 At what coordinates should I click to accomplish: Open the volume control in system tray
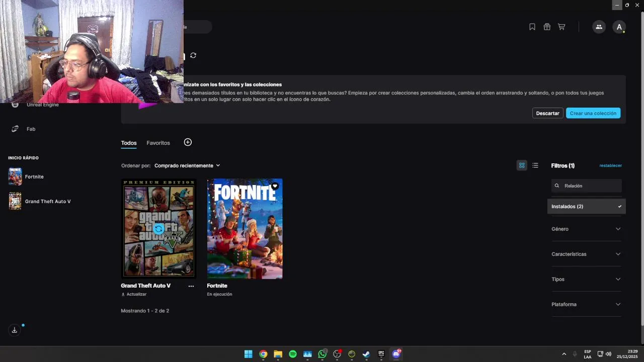click(x=609, y=354)
